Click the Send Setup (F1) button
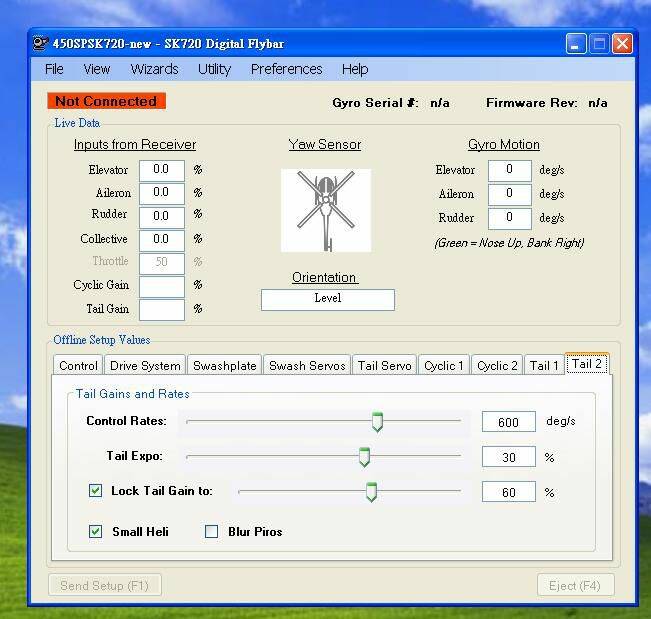 coord(105,585)
